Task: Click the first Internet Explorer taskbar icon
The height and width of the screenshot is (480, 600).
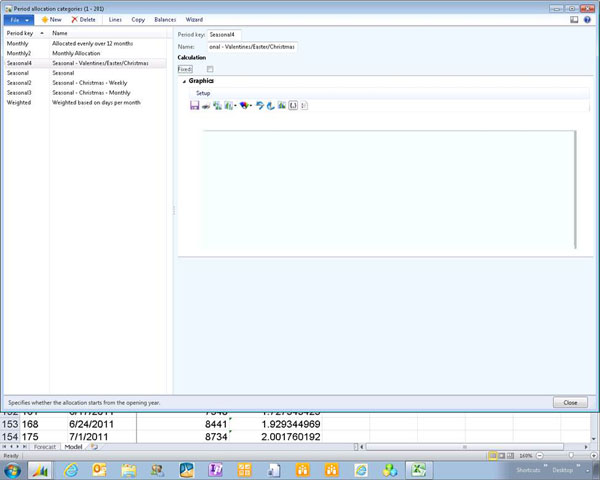Action: 71,470
